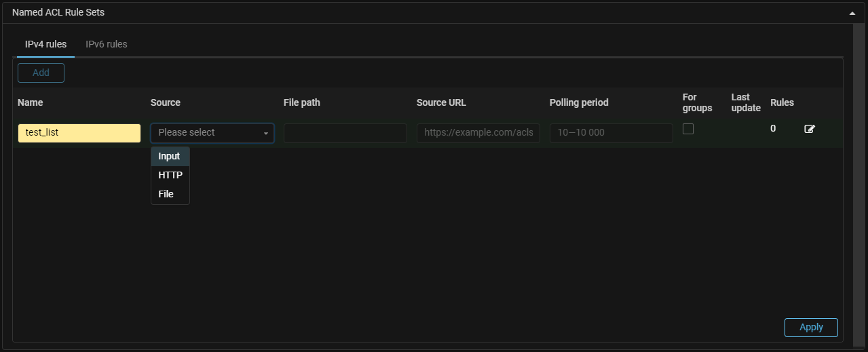Focus the test_list name field
The height and width of the screenshot is (352, 868).
point(79,133)
